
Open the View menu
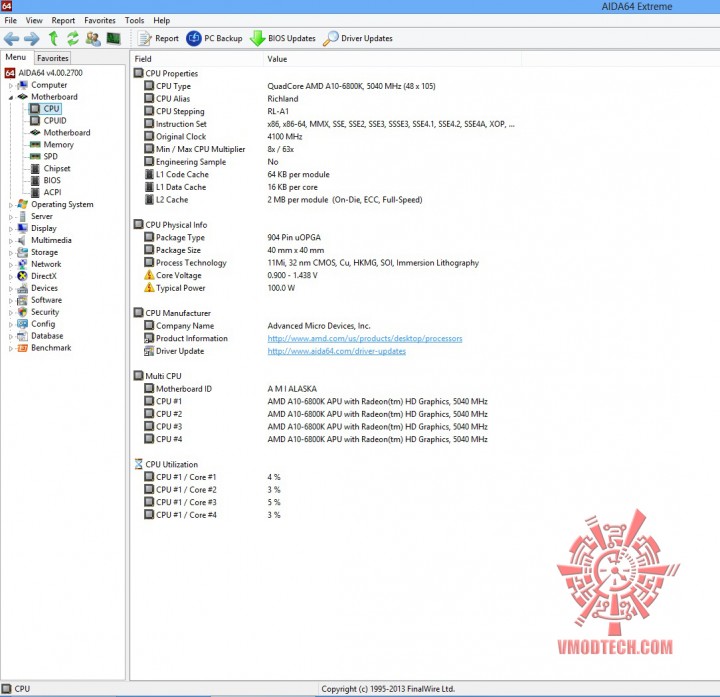coord(34,21)
